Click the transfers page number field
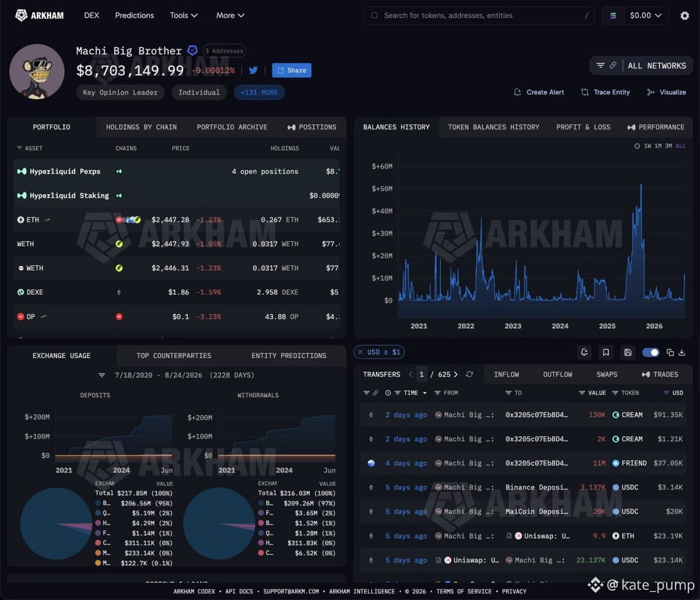This screenshot has height=600, width=700. tap(422, 374)
